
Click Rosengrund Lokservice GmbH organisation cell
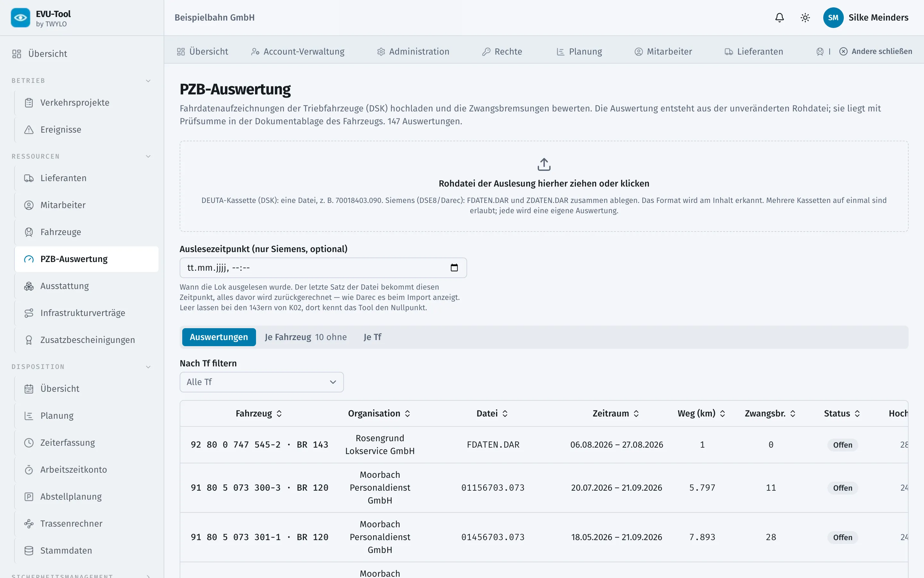pos(380,445)
